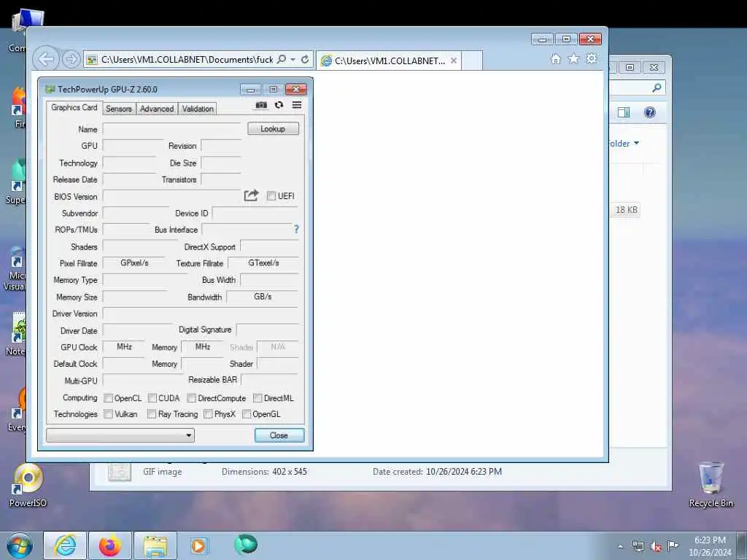Click Windows Explorer on the taskbar
This screenshot has width=747, height=560.
(155, 545)
